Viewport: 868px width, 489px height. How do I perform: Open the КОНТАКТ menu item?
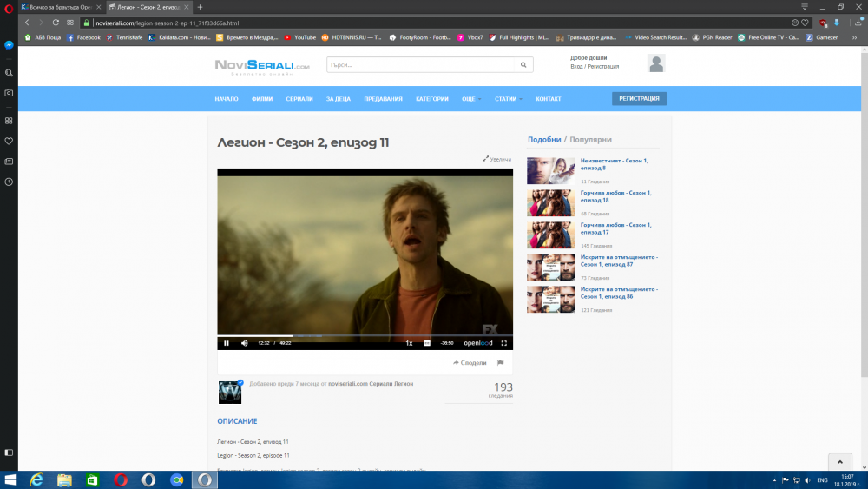pyautogui.click(x=548, y=98)
